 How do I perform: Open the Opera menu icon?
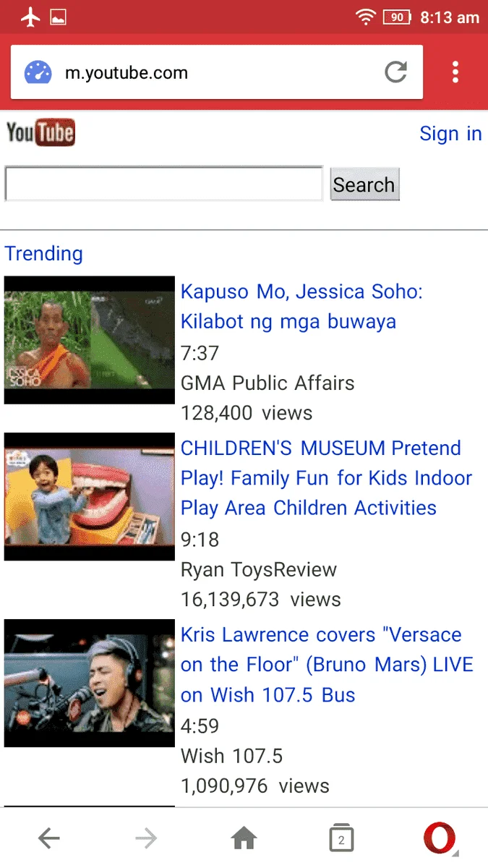point(440,839)
